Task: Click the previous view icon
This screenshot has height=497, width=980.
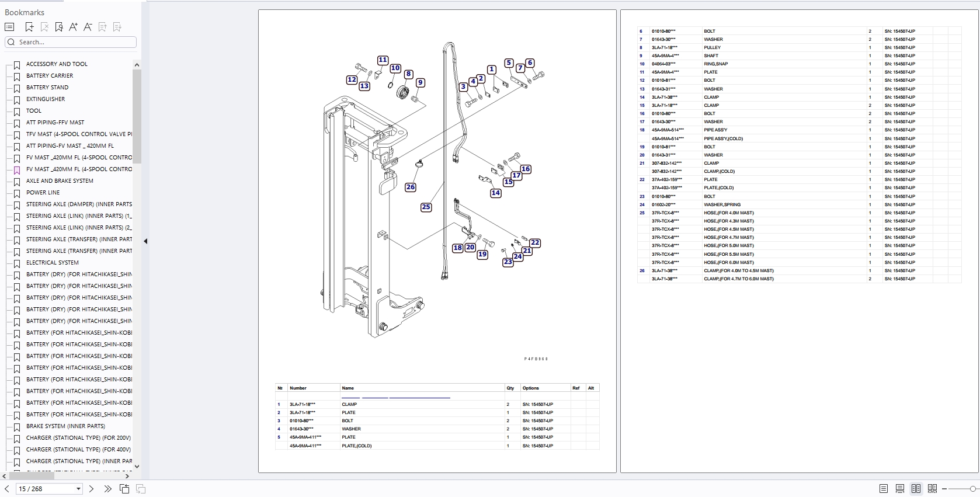Action: point(124,489)
